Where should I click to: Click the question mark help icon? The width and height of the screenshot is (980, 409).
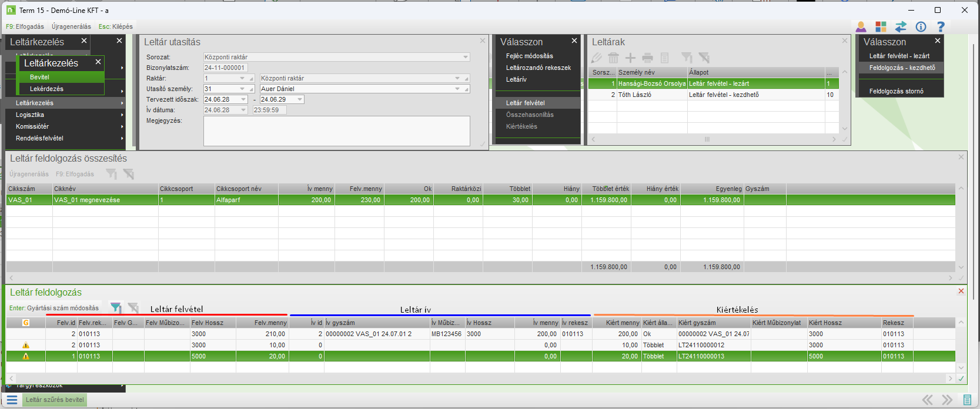click(941, 26)
